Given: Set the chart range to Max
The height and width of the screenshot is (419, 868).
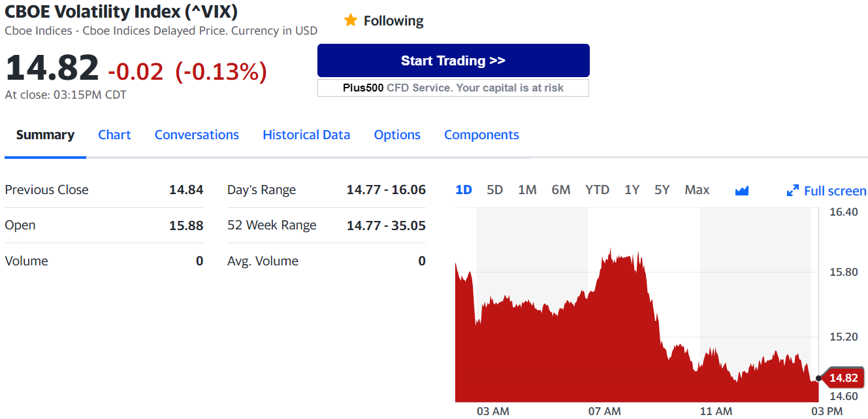Looking at the screenshot, I should point(697,190).
